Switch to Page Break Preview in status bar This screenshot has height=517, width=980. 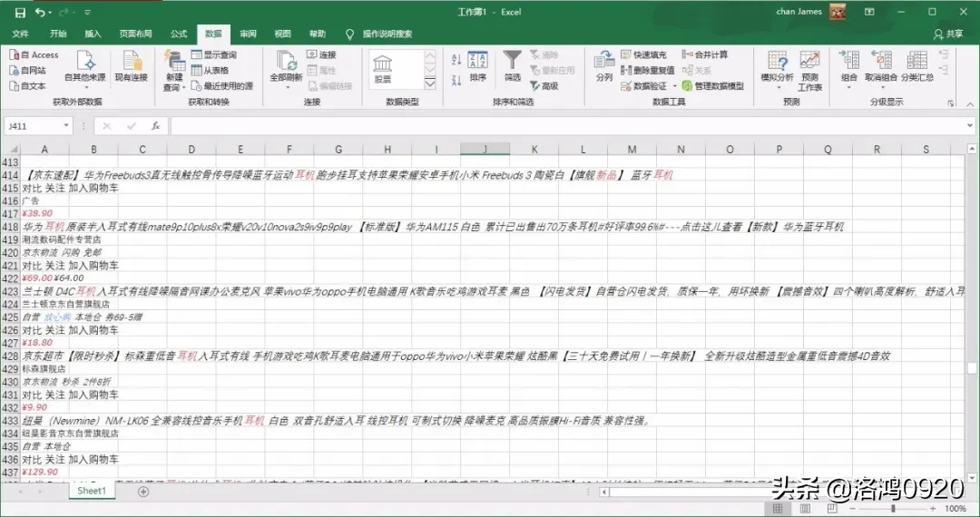pyautogui.click(x=832, y=509)
